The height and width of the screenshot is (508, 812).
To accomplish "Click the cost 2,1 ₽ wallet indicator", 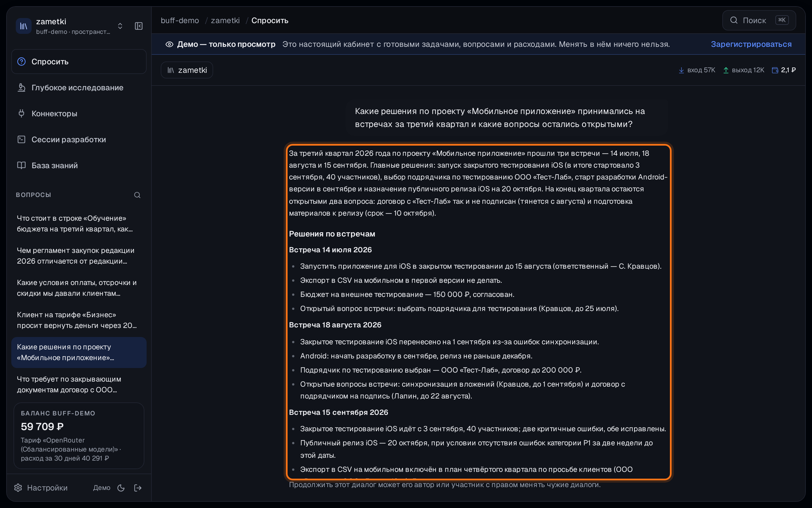I will [x=784, y=70].
